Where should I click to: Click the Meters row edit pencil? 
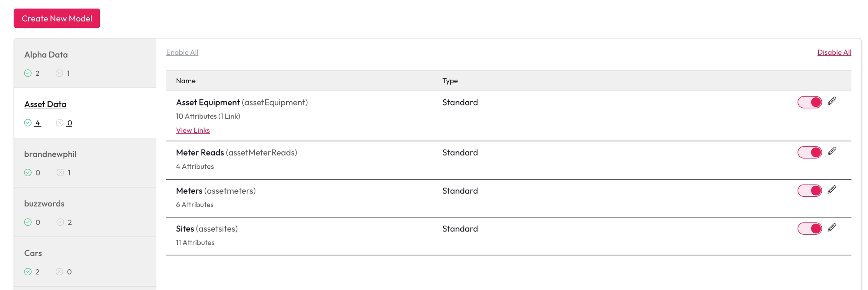[832, 189]
